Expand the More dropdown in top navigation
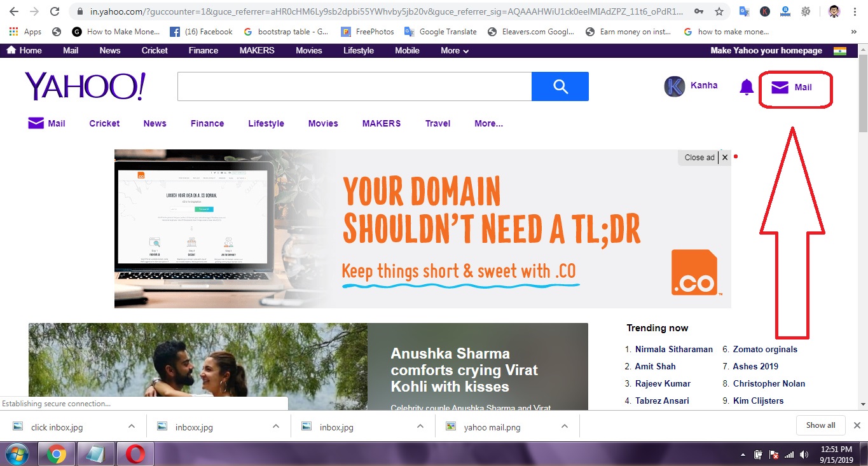 [453, 50]
